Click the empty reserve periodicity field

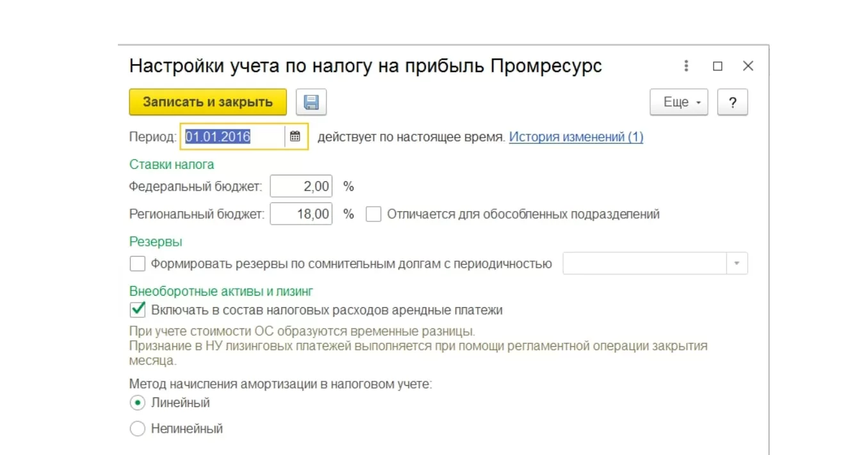pyautogui.click(x=644, y=264)
